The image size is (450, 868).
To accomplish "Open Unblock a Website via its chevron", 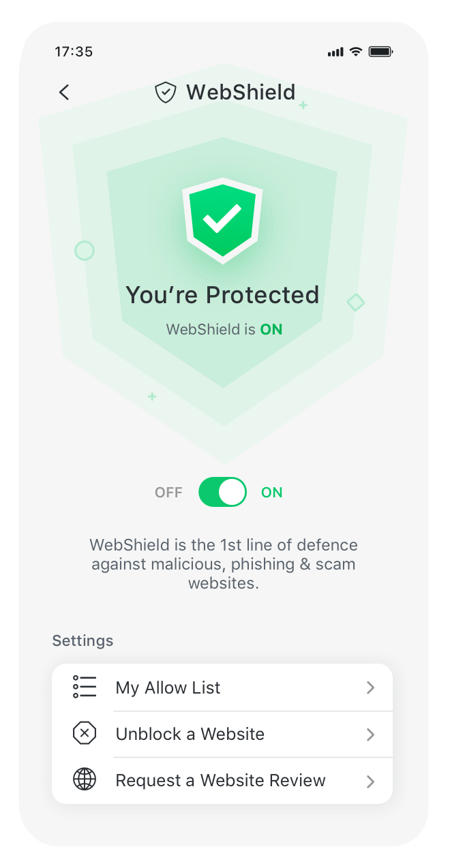I will point(370,734).
